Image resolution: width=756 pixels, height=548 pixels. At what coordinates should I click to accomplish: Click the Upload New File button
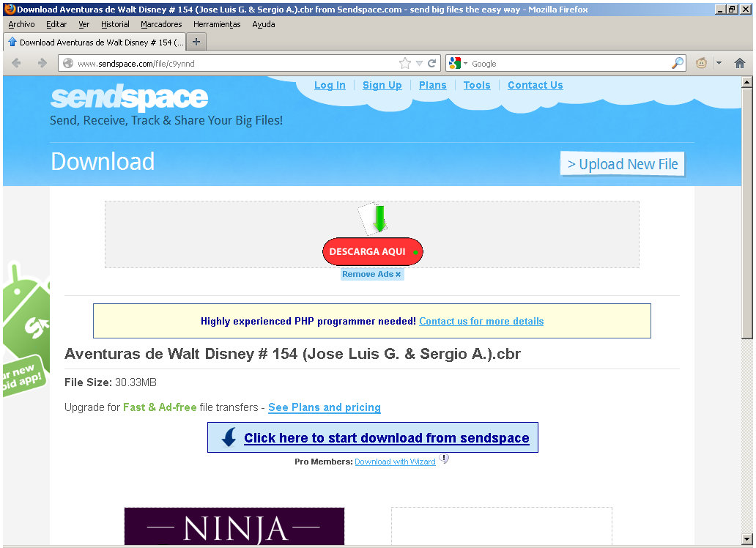click(623, 164)
